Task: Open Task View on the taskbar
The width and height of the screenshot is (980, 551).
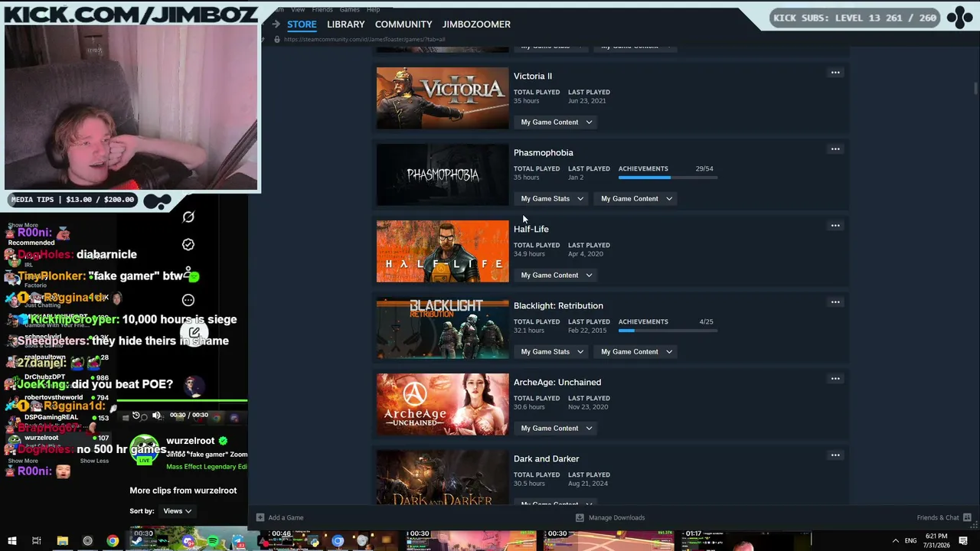Action: point(36,541)
